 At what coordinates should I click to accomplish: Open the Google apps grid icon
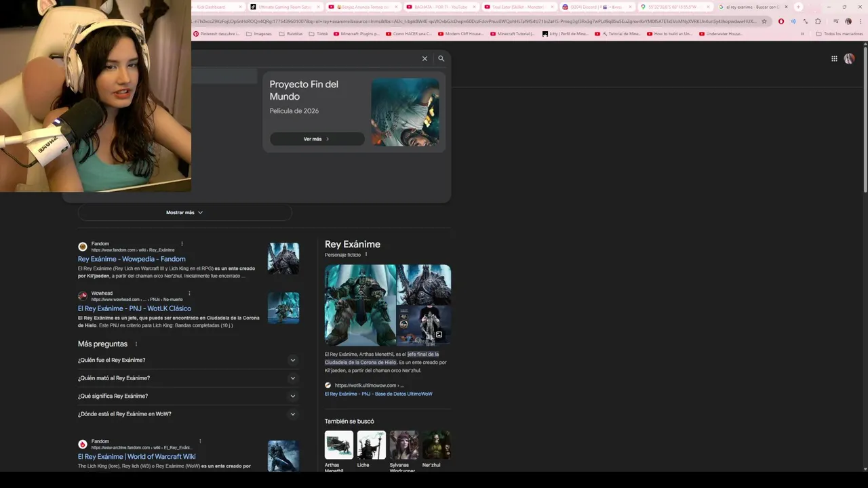pos(834,59)
